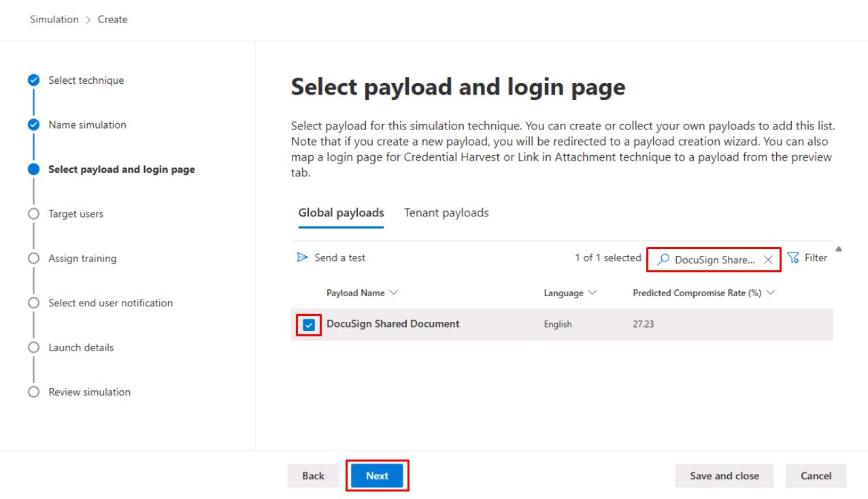Click the Assign training step circle

(33, 259)
